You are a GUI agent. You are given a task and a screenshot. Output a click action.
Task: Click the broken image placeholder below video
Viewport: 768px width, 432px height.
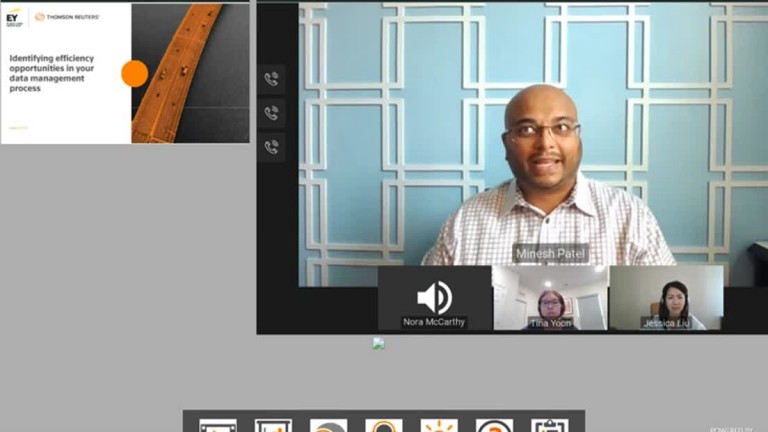pos(378,343)
